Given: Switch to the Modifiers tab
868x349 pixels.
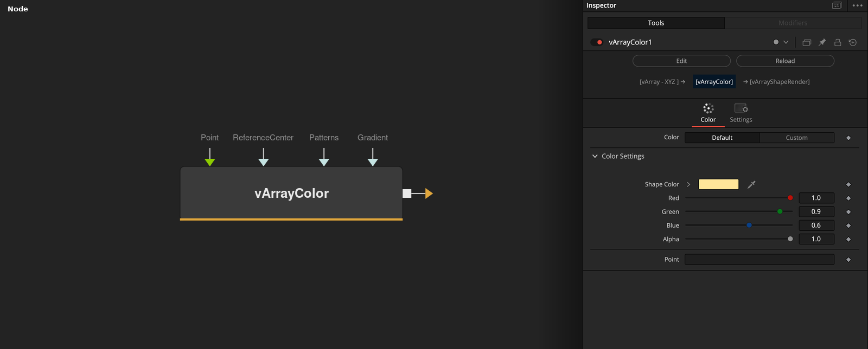Looking at the screenshot, I should [793, 23].
